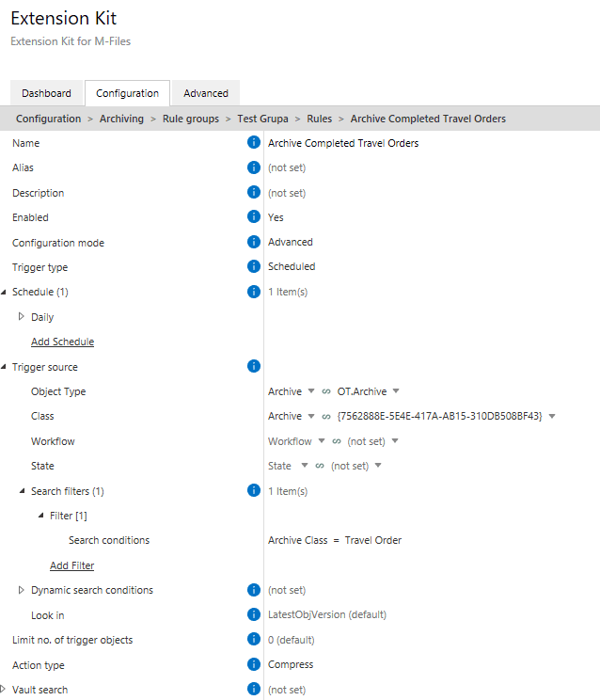The image size is (600, 700).
Task: Open the Class GUID dropdown arrow
Action: tap(552, 416)
